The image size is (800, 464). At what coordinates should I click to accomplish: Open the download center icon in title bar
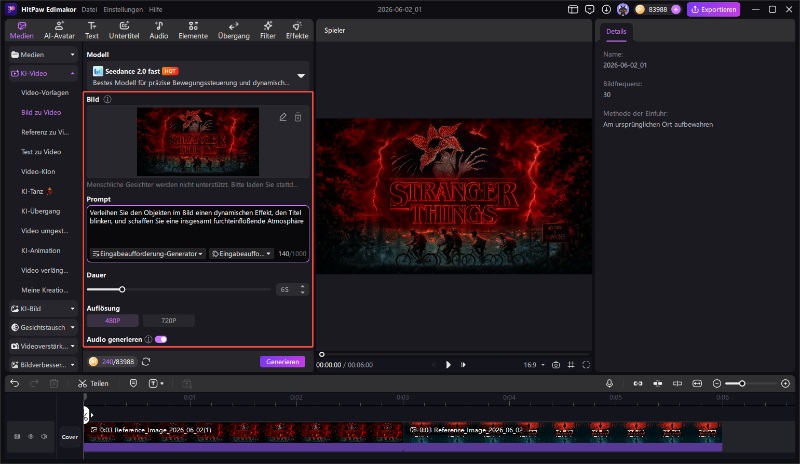(606, 9)
